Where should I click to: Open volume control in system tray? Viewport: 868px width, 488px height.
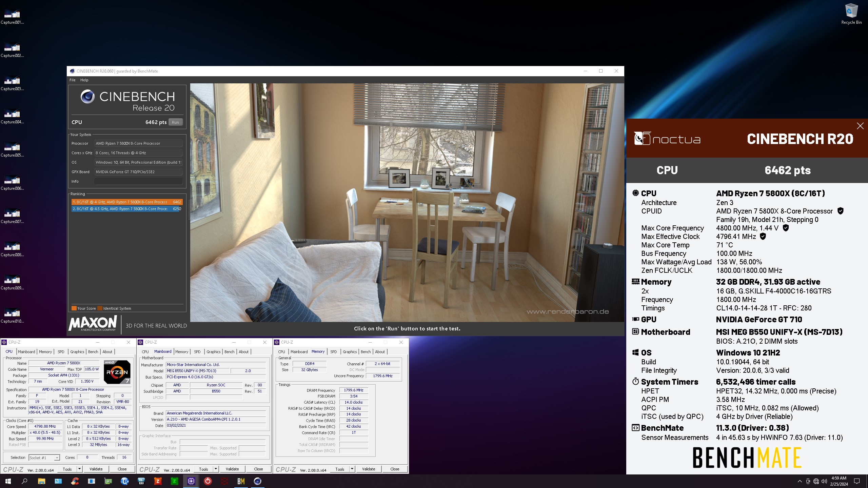pyautogui.click(x=824, y=481)
